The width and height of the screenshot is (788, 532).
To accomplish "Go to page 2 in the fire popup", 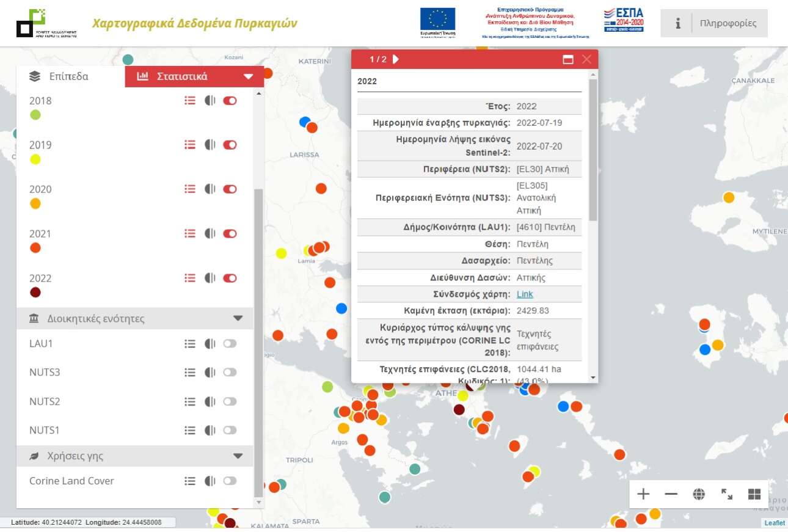I will click(395, 59).
